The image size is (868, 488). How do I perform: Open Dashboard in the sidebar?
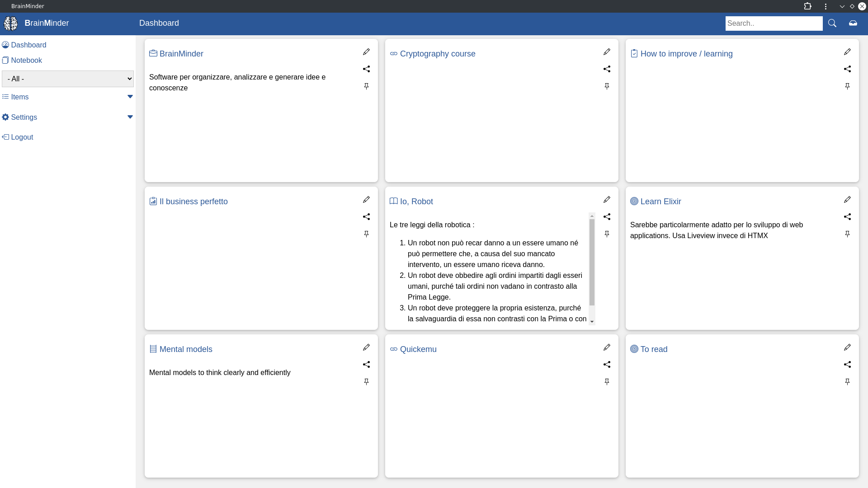point(24,45)
